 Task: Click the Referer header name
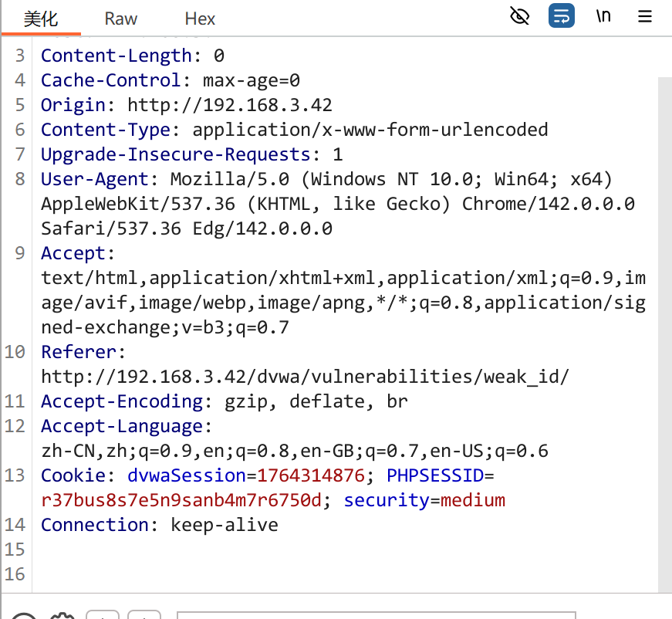tap(79, 353)
